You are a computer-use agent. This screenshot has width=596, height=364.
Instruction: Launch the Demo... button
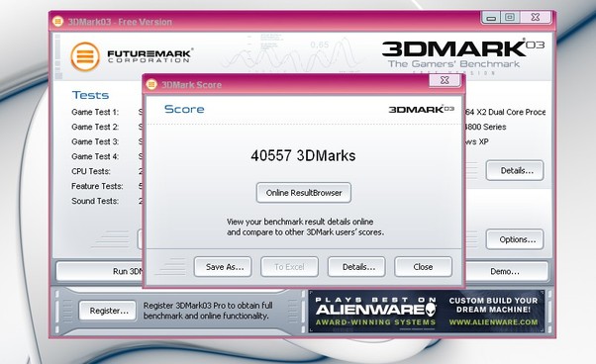click(505, 271)
